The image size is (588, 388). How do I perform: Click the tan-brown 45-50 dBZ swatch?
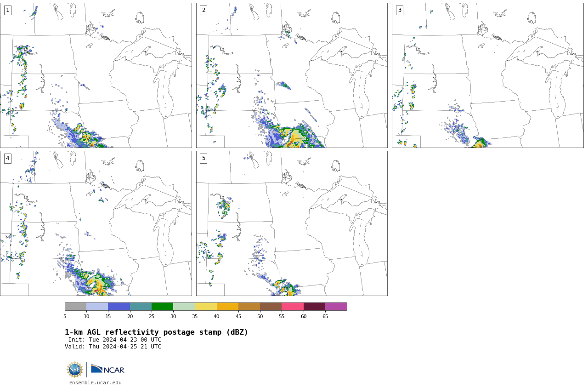249,307
